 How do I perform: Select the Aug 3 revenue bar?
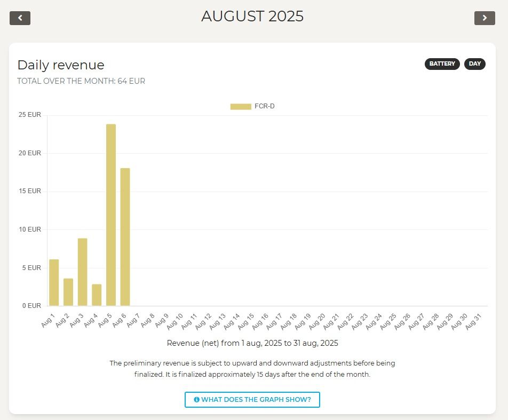[x=82, y=272]
